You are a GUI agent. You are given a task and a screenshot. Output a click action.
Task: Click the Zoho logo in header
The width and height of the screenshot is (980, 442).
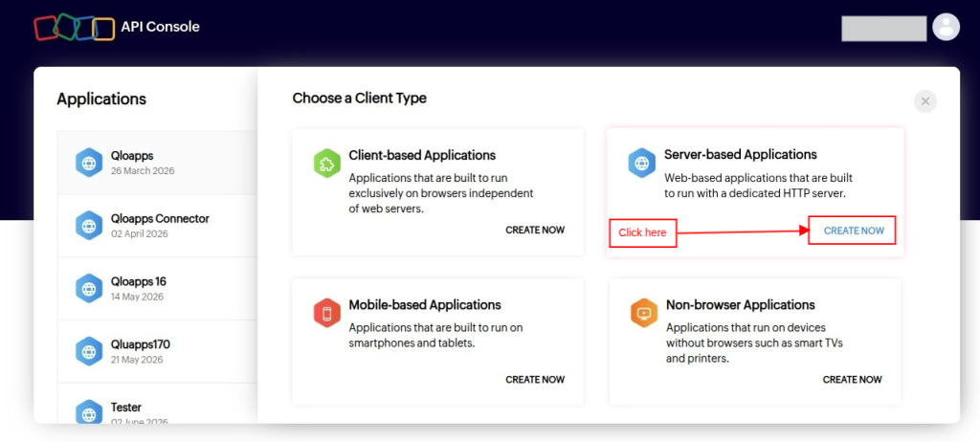tap(75, 28)
